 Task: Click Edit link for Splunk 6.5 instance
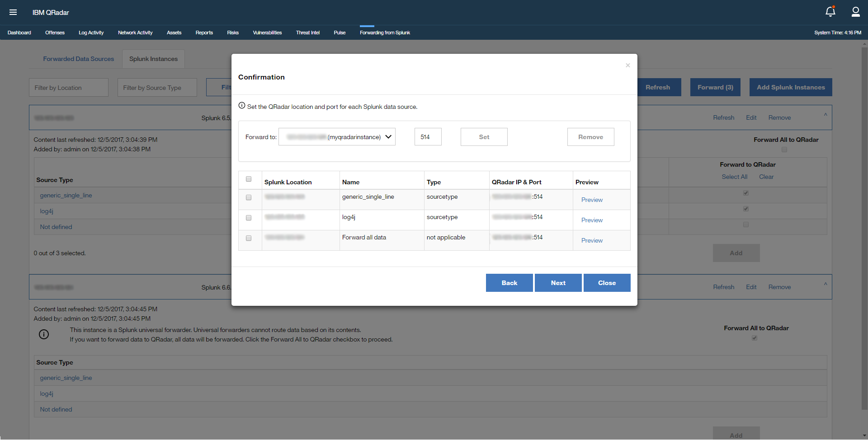pyautogui.click(x=751, y=118)
